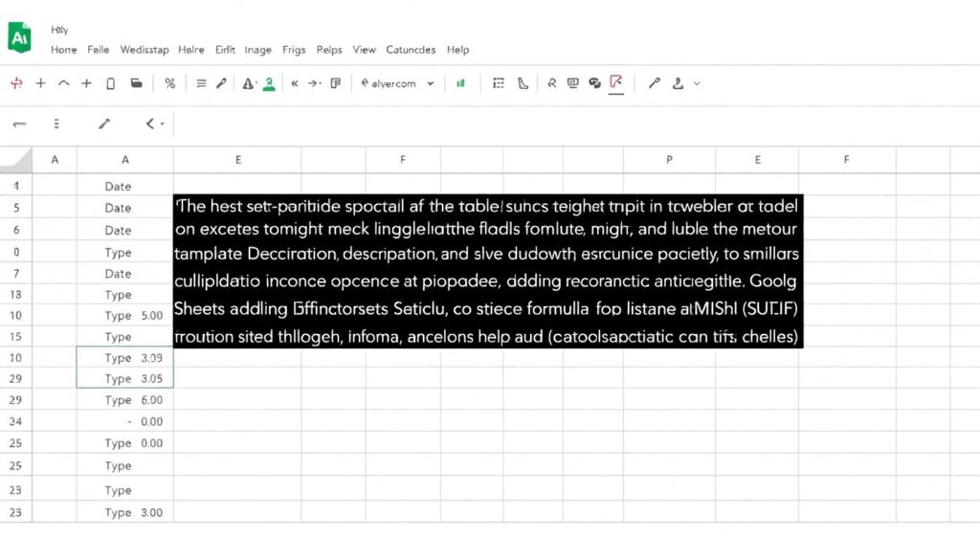Open the Help menu

457,50
